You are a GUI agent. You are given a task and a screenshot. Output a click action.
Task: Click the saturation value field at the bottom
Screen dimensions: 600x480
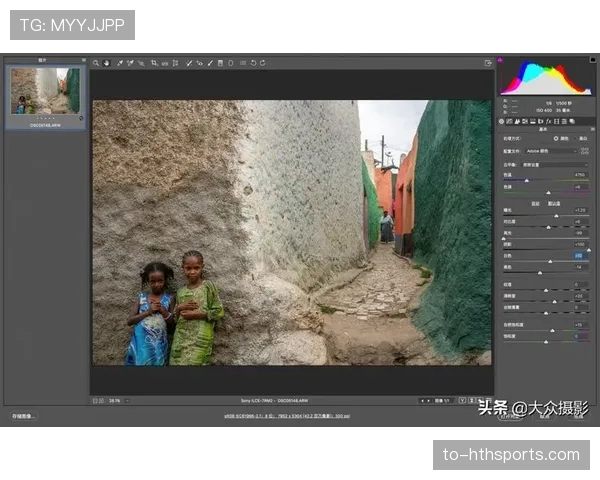[580, 336]
